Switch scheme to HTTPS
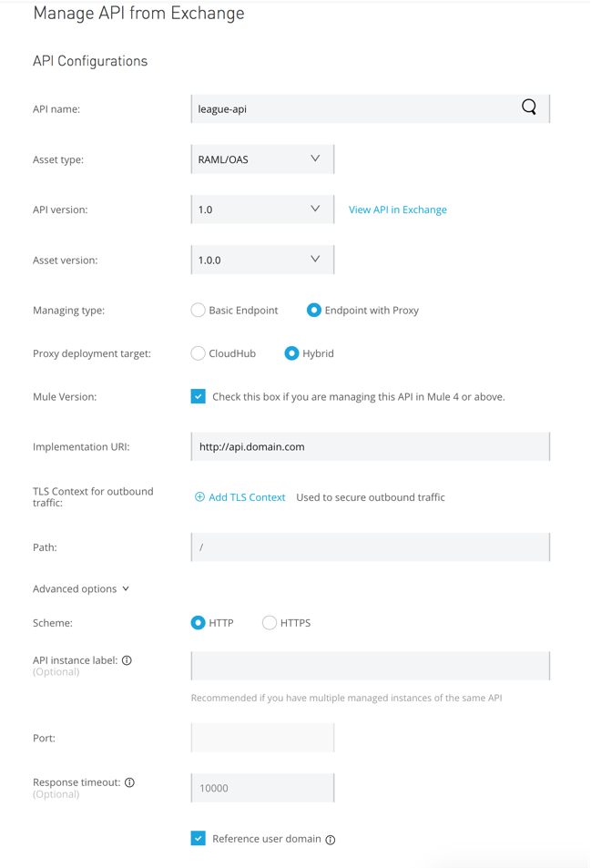 coord(270,623)
